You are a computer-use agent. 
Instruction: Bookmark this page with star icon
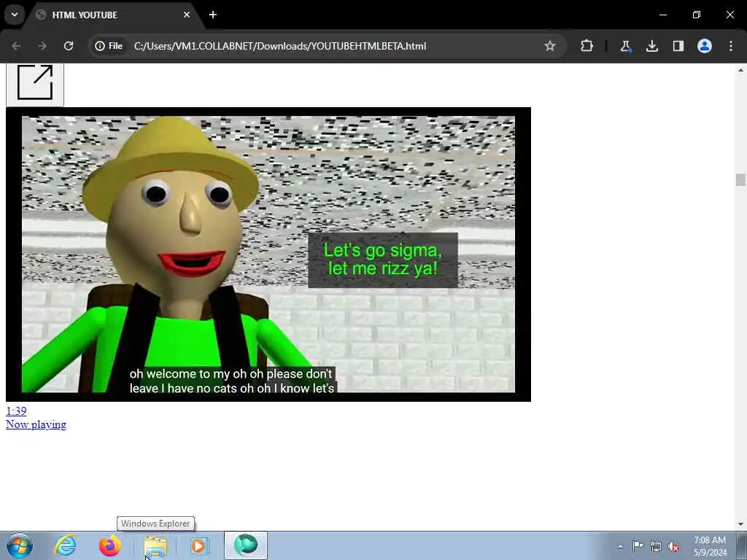coord(550,46)
